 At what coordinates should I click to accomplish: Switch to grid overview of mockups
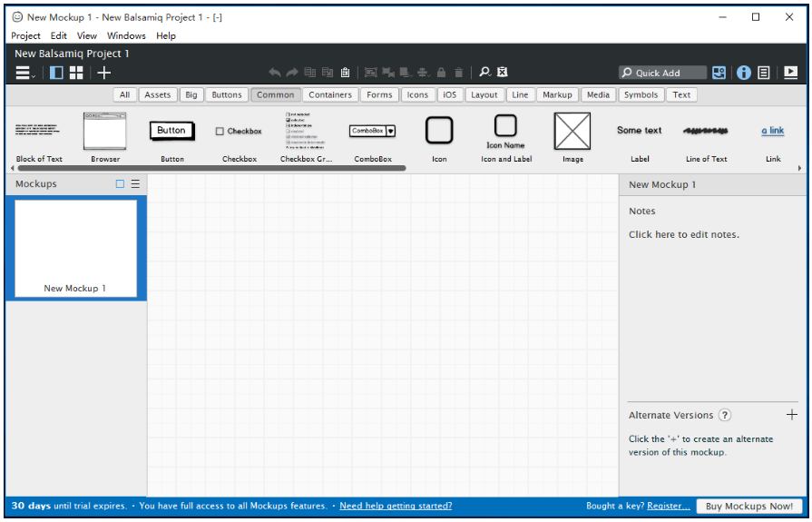[x=76, y=73]
